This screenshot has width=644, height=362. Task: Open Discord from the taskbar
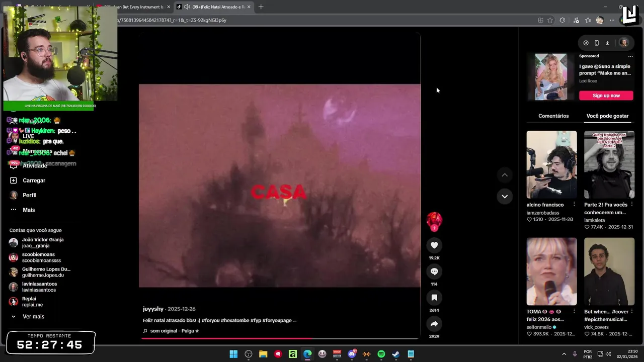352,354
